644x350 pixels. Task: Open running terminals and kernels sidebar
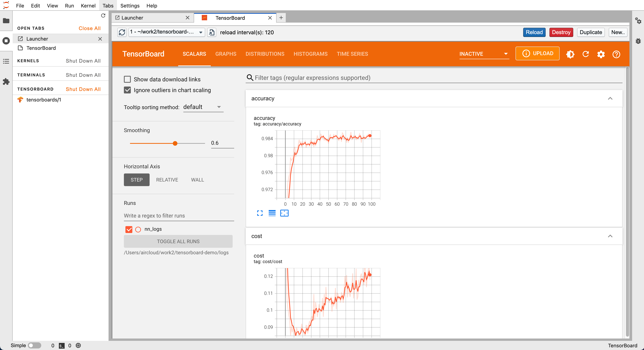pyautogui.click(x=6, y=41)
